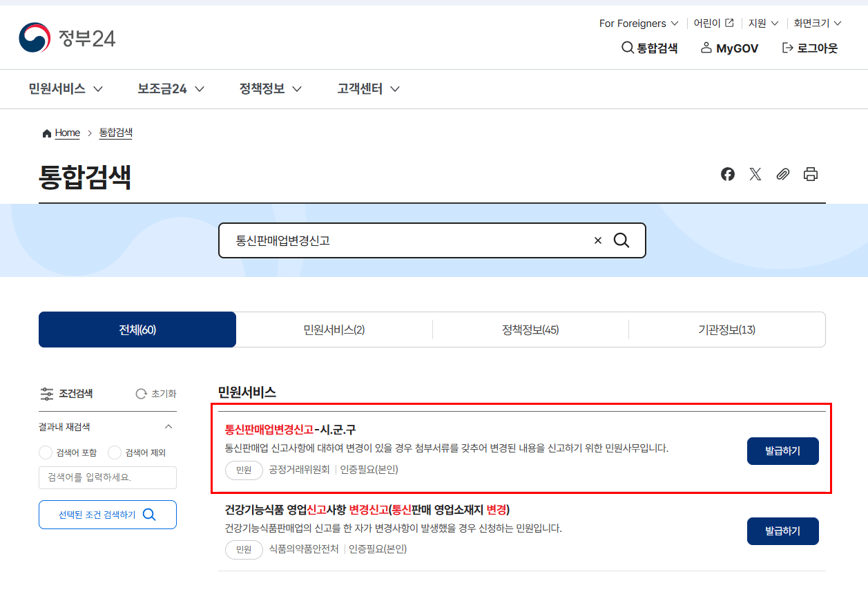Clear the search box with the X
Screen dimensions: 868x610
click(x=597, y=240)
